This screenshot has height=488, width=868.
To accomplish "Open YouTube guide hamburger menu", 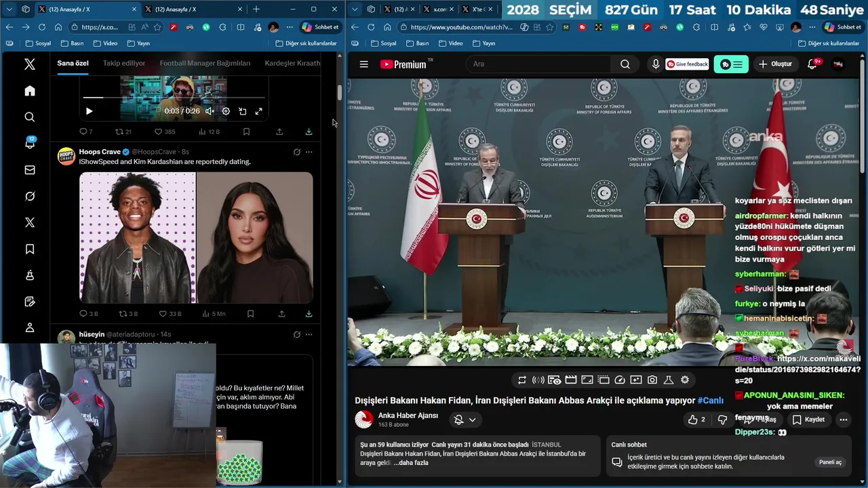I will pyautogui.click(x=363, y=64).
